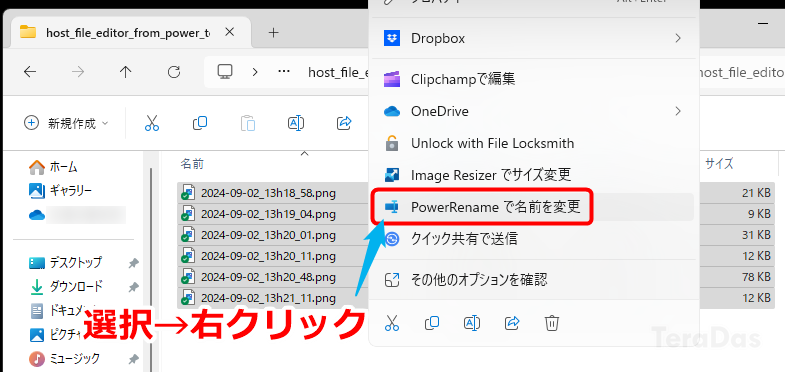This screenshot has width=785, height=372.
Task: Click the pin icon next to ダウンロード
Action: (133, 287)
